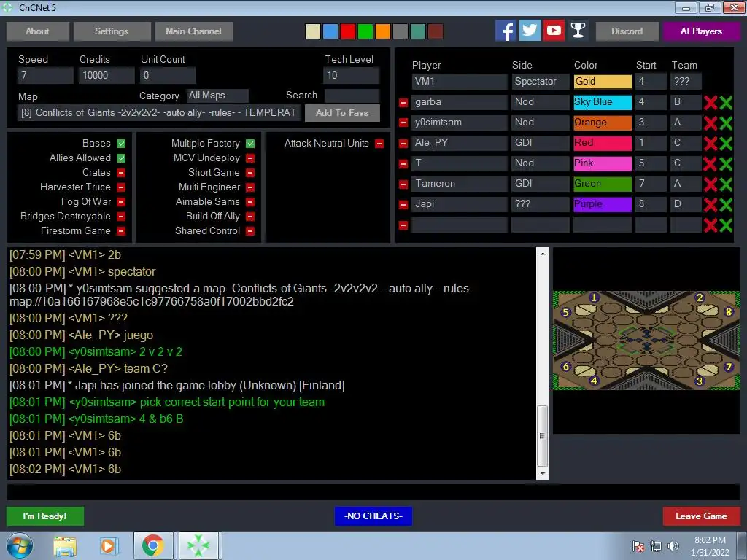
Task: Click the green X in T's row
Action: (x=726, y=164)
